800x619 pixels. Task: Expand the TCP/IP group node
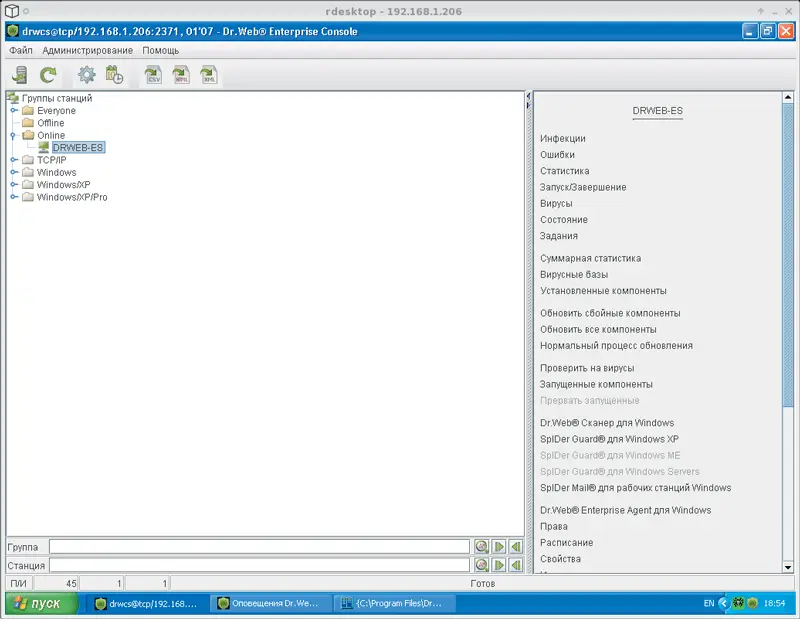[x=14, y=160]
